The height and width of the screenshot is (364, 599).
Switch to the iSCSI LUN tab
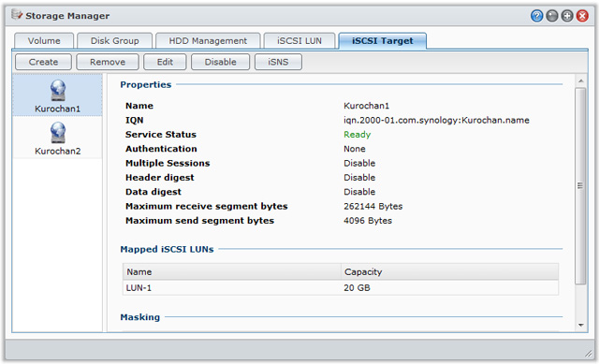point(299,41)
